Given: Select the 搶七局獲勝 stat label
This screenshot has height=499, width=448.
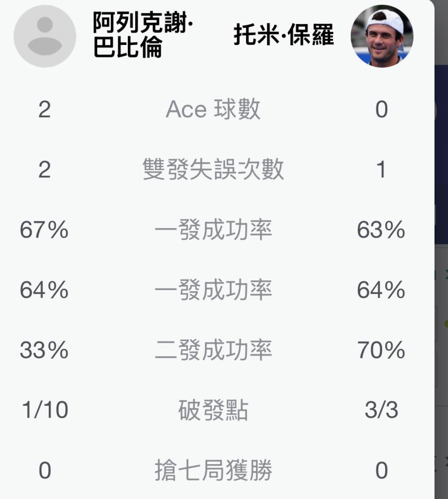Looking at the screenshot, I should [x=213, y=470].
